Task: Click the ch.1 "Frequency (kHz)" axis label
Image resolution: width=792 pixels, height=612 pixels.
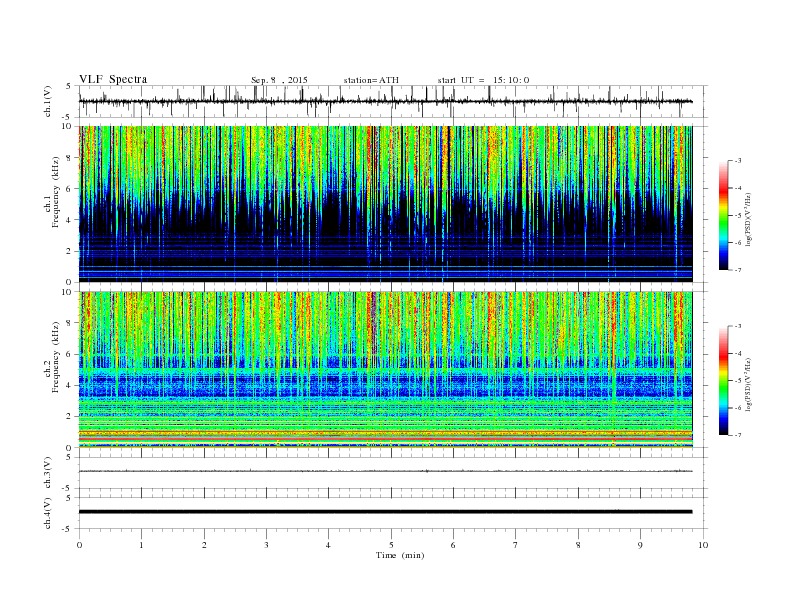Action: 56,192
